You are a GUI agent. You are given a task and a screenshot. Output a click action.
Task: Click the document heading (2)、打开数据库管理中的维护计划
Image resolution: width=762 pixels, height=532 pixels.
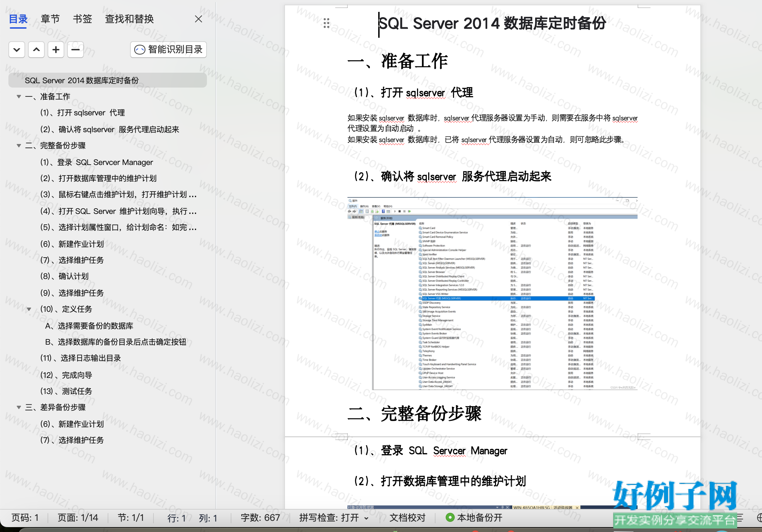[440, 481]
